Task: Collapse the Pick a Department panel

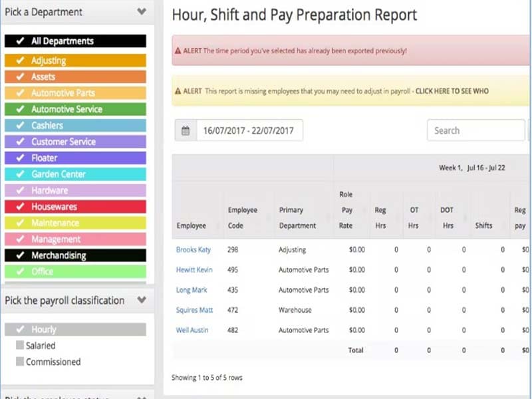Action: [x=141, y=11]
